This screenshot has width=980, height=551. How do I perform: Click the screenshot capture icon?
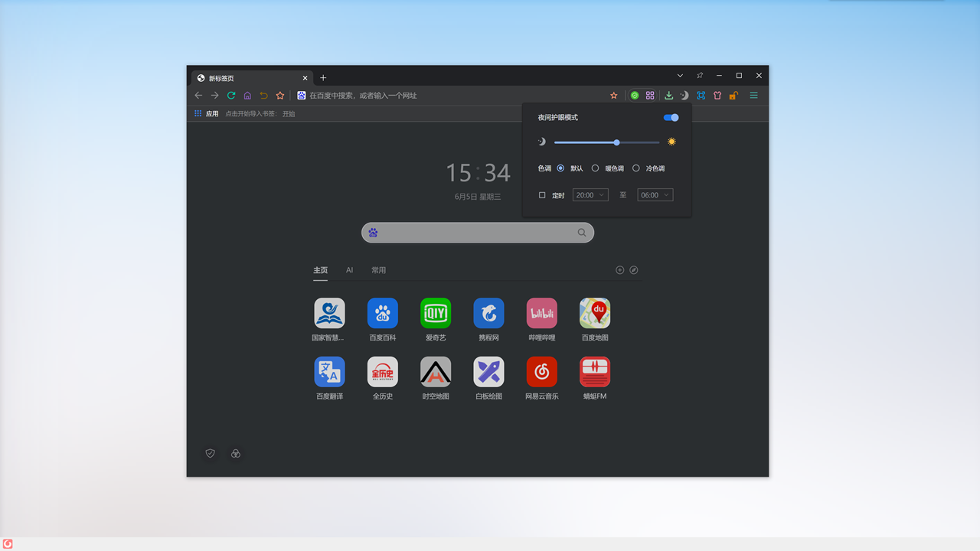(701, 96)
